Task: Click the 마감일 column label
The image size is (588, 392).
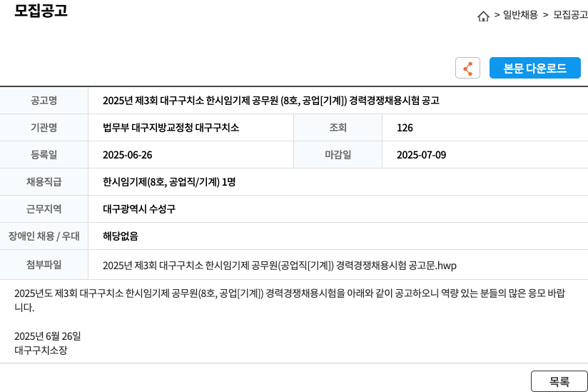Action: [338, 154]
